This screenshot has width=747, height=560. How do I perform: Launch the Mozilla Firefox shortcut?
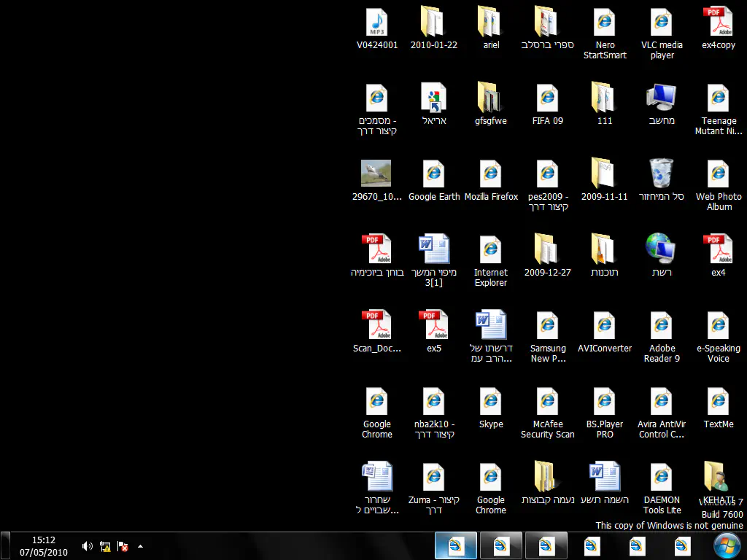[491, 175]
